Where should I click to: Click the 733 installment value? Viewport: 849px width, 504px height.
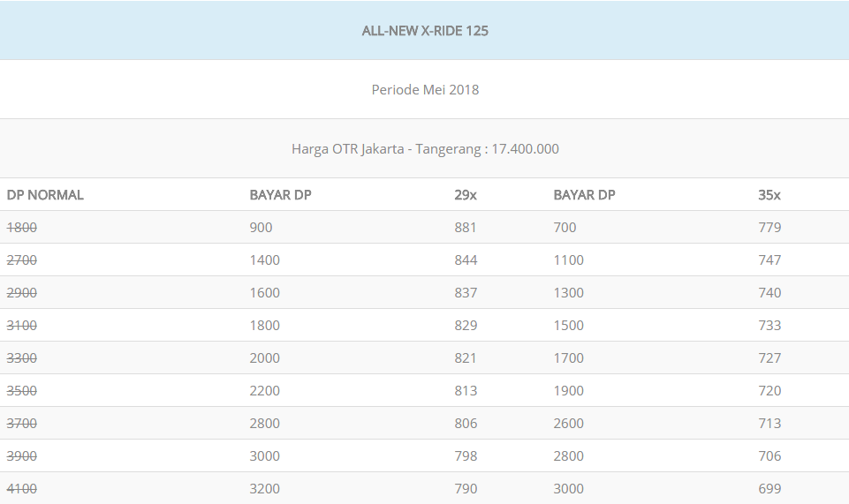[x=769, y=326]
